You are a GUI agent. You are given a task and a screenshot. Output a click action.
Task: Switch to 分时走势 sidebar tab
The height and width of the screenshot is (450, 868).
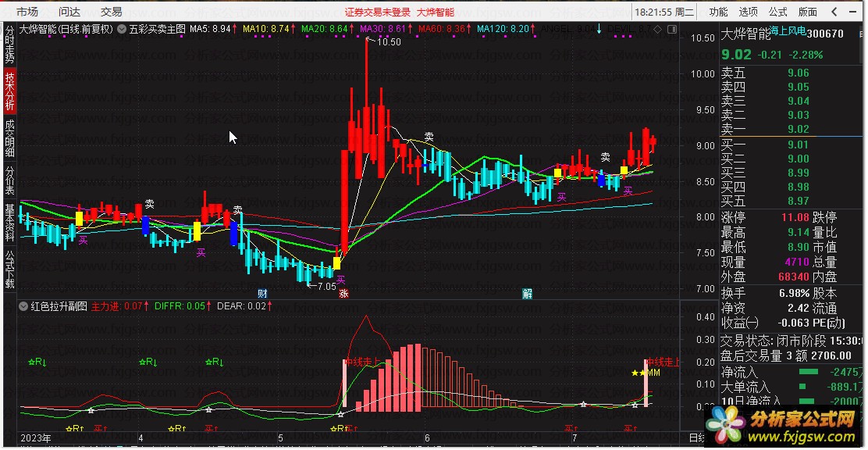click(x=10, y=44)
